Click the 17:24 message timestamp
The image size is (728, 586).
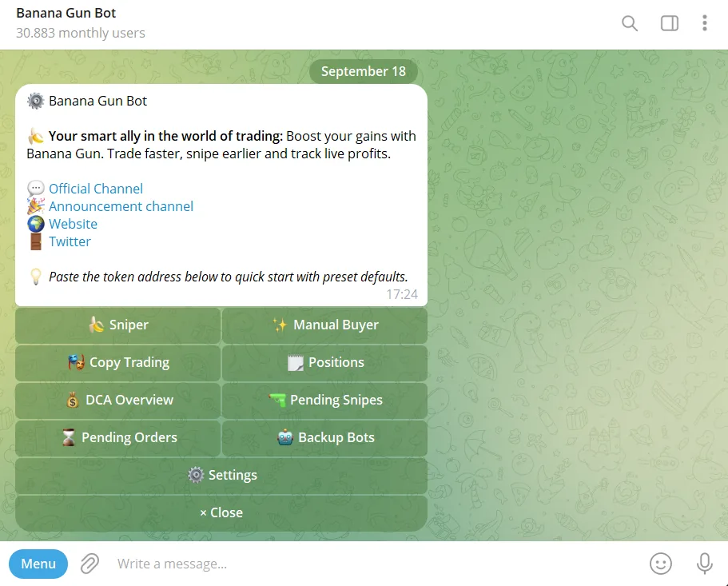[x=402, y=294]
